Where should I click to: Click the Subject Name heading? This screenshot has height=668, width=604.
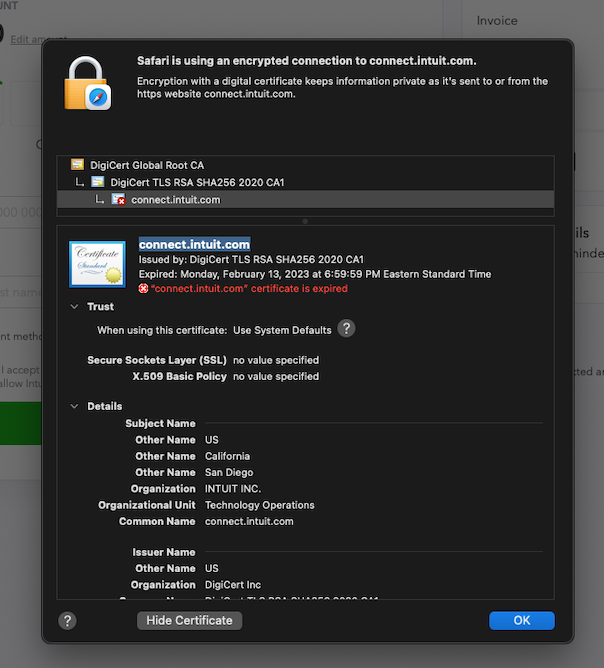[x=161, y=423]
